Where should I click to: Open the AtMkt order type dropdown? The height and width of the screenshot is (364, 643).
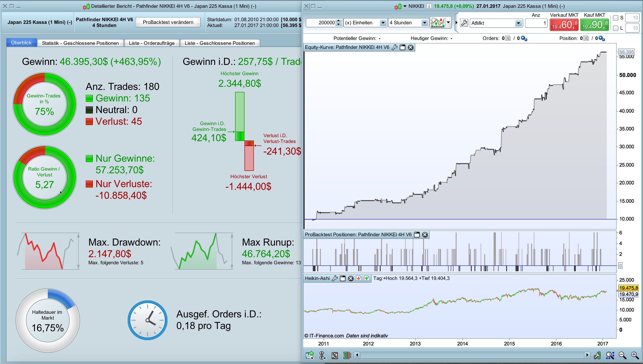click(x=518, y=23)
